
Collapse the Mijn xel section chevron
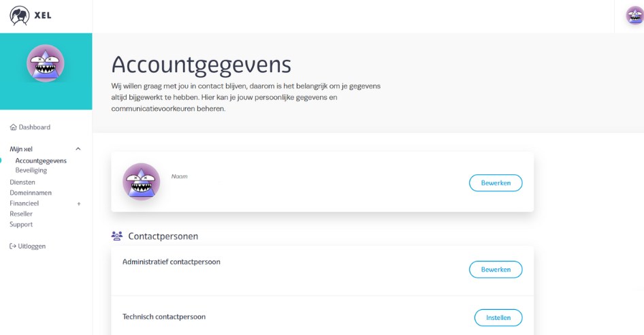(78, 149)
